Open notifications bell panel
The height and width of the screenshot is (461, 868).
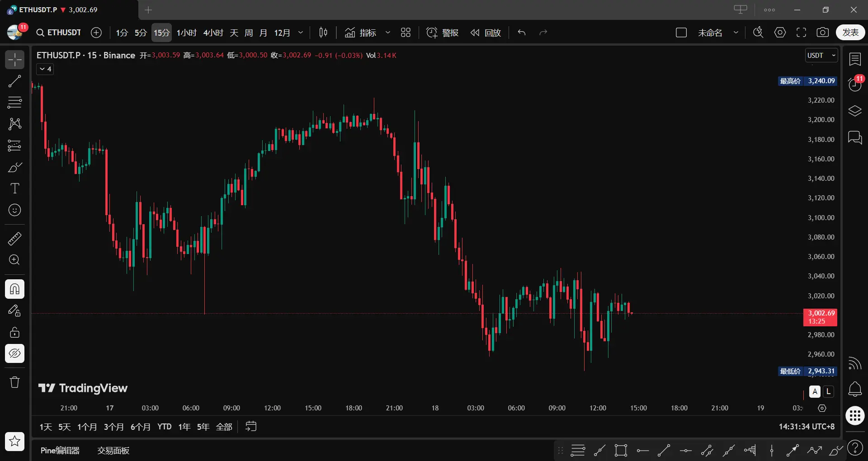pyautogui.click(x=855, y=389)
